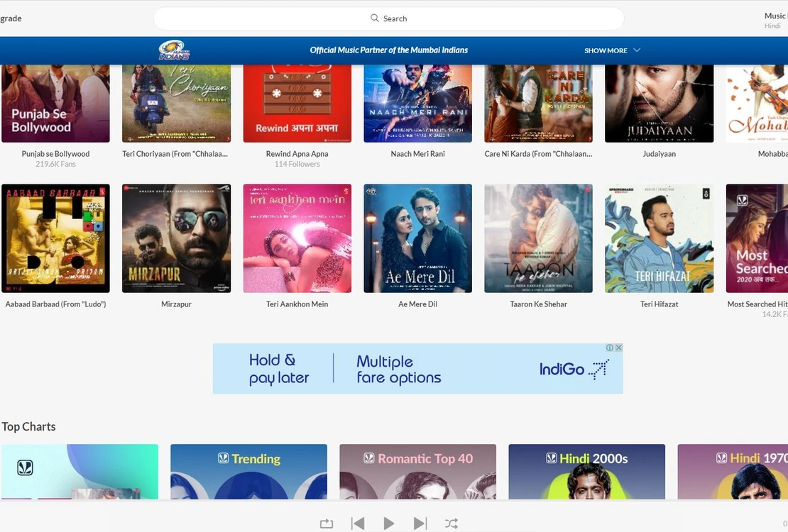Click the Mumbai Indians logo
The width and height of the screenshot is (788, 532).
pyautogui.click(x=174, y=50)
